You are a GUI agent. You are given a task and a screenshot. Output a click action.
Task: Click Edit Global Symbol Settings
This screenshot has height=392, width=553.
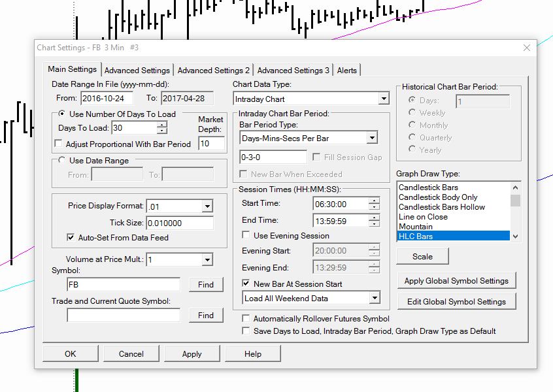456,301
